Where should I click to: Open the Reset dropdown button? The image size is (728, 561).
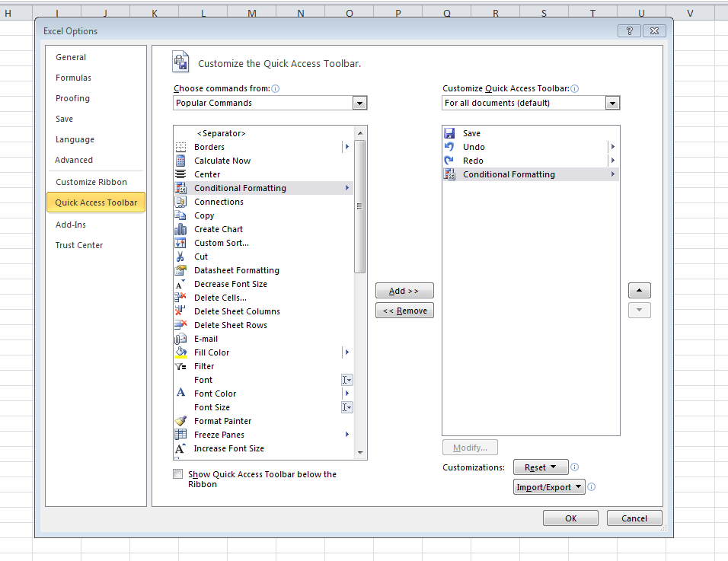tap(541, 467)
